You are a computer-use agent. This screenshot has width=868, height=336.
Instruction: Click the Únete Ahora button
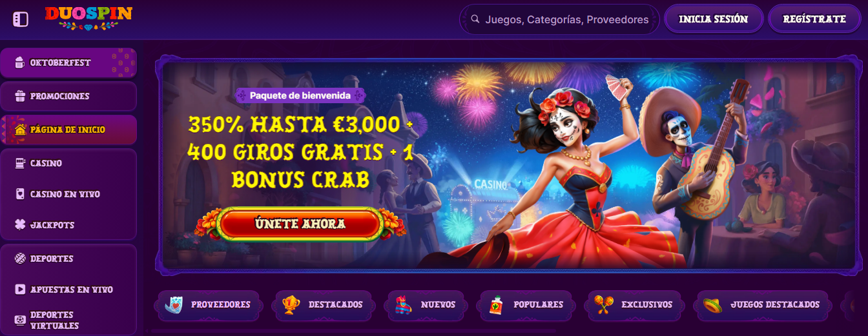(300, 224)
